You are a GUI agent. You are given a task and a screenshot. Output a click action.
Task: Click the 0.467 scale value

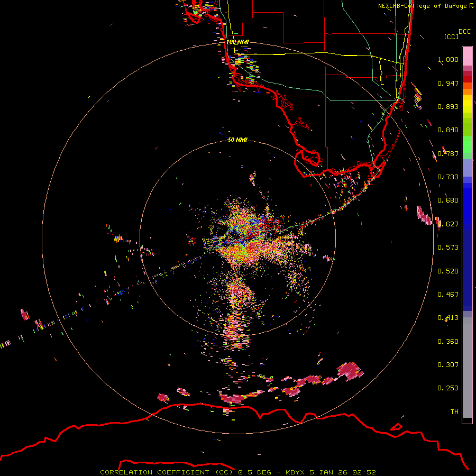448,295
